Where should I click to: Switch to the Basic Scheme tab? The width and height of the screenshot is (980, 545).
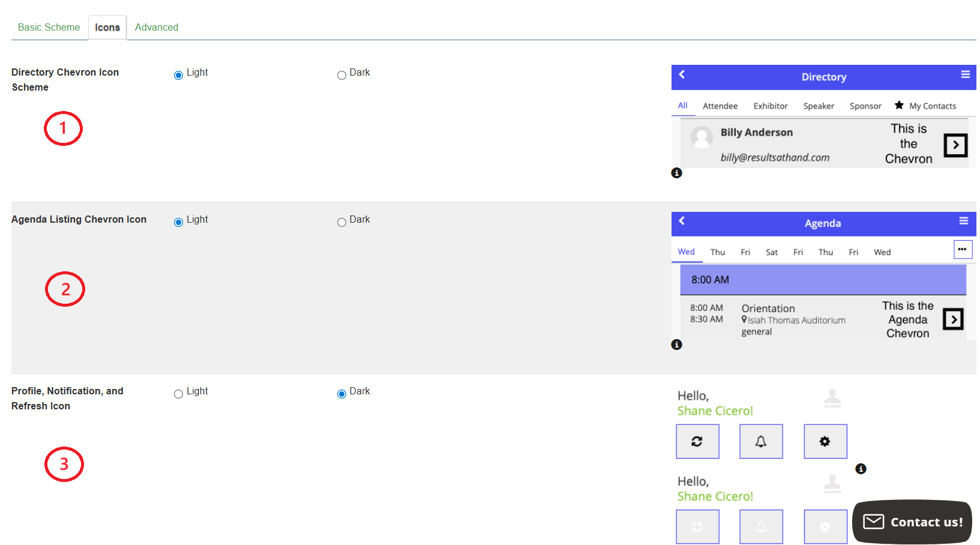(x=49, y=28)
